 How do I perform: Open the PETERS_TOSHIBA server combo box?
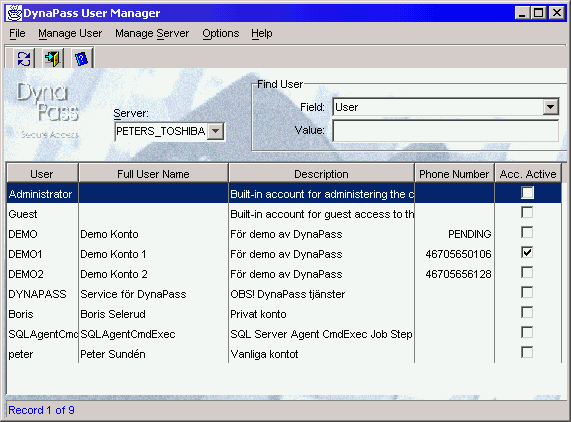[169, 131]
